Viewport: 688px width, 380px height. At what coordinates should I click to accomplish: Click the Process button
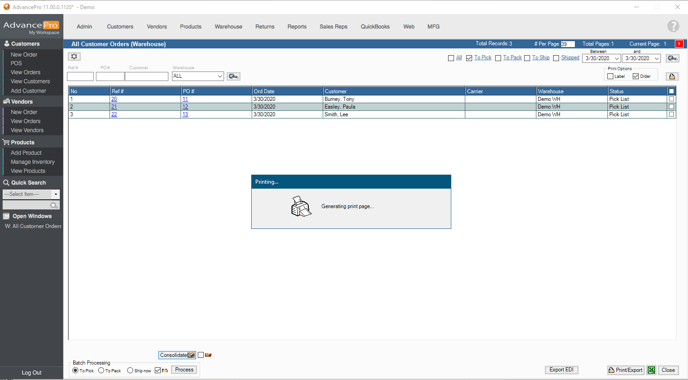184,370
